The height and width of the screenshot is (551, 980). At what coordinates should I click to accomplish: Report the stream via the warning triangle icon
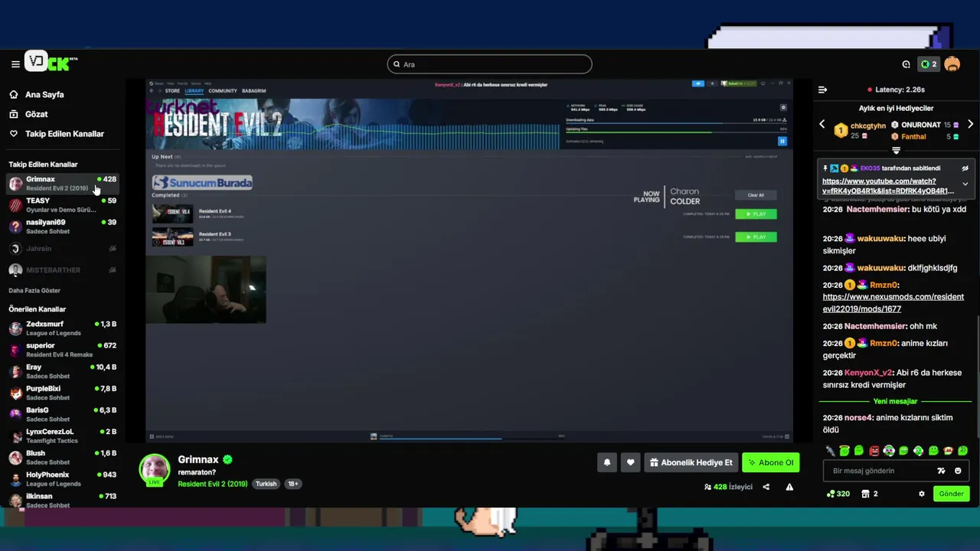[x=789, y=487]
